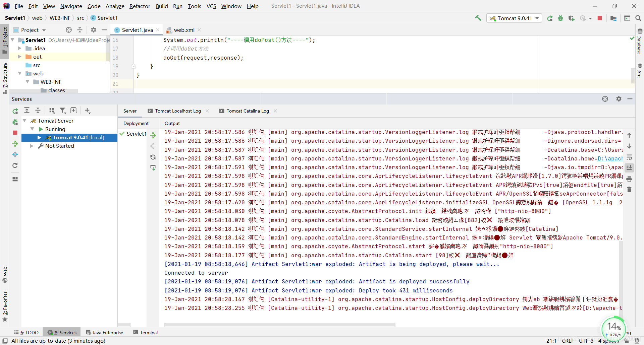This screenshot has width=644, height=345.
Task: Select the src folder in Project tree
Action: pos(37,65)
